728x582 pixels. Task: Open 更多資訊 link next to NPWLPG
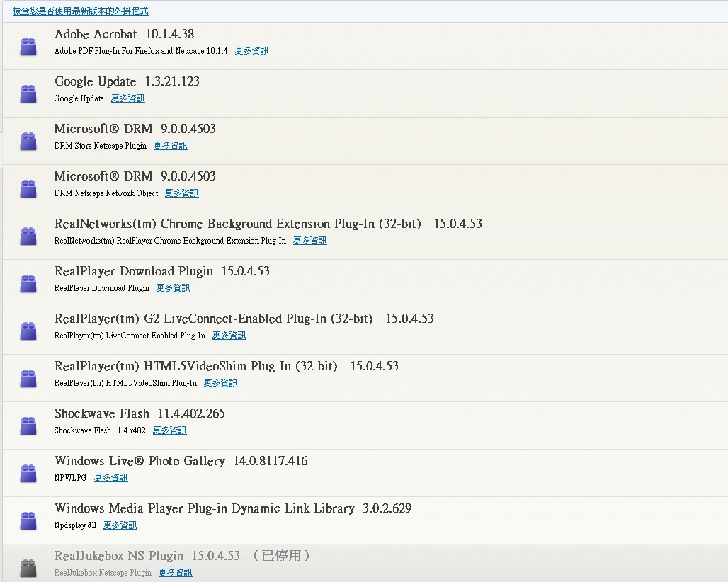[x=110, y=478]
